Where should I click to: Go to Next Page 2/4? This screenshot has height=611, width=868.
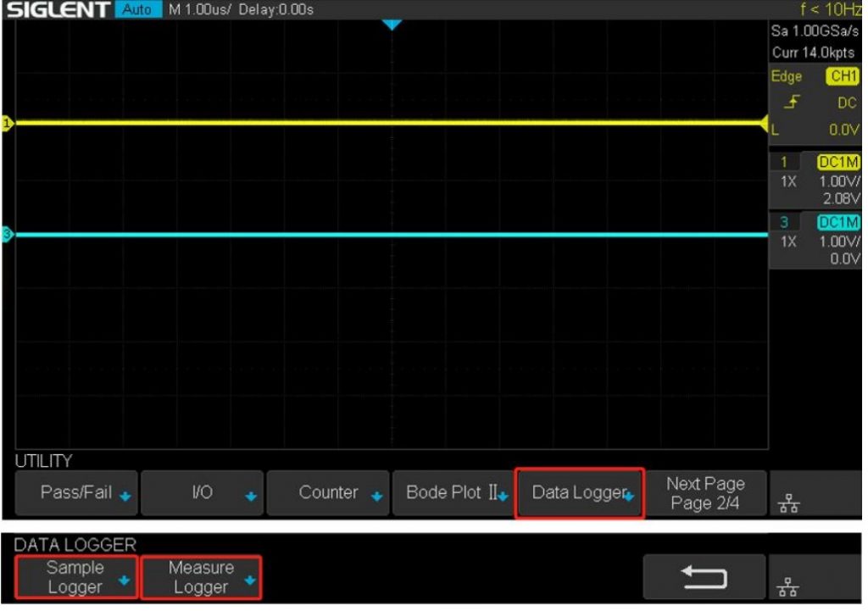pyautogui.click(x=705, y=493)
